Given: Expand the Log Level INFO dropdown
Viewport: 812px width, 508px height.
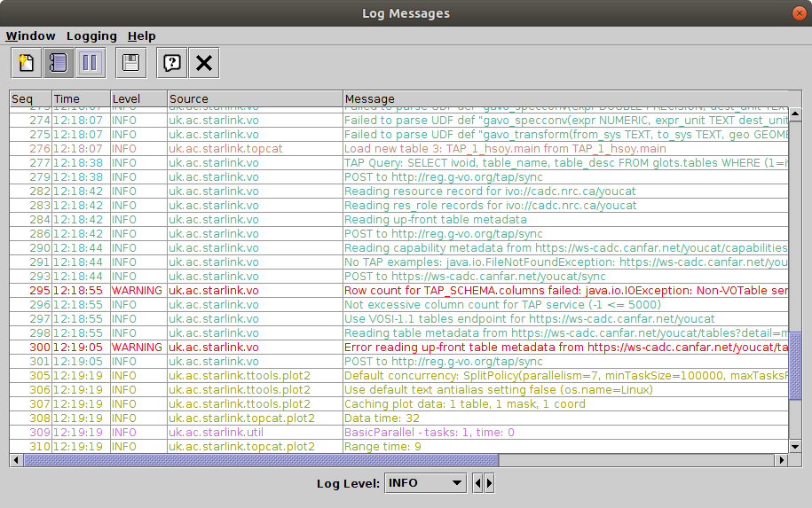Looking at the screenshot, I should coord(425,483).
